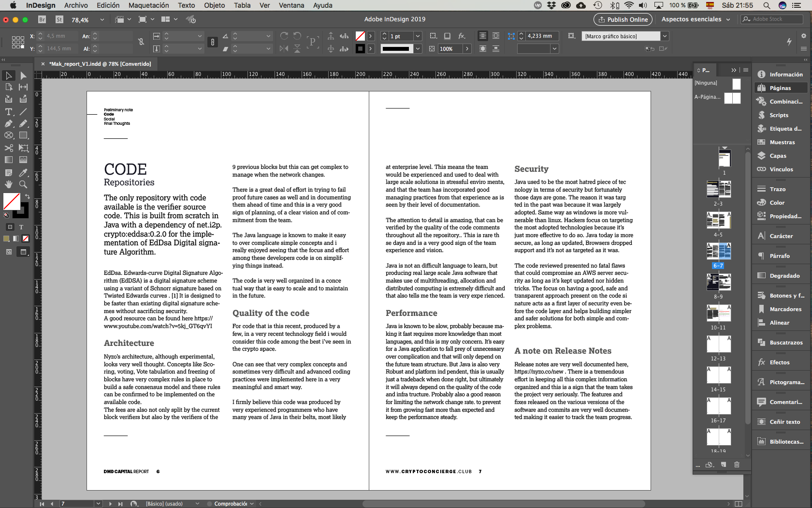Click the flip horizontal icon
This screenshot has width=812, height=508.
[x=284, y=48]
